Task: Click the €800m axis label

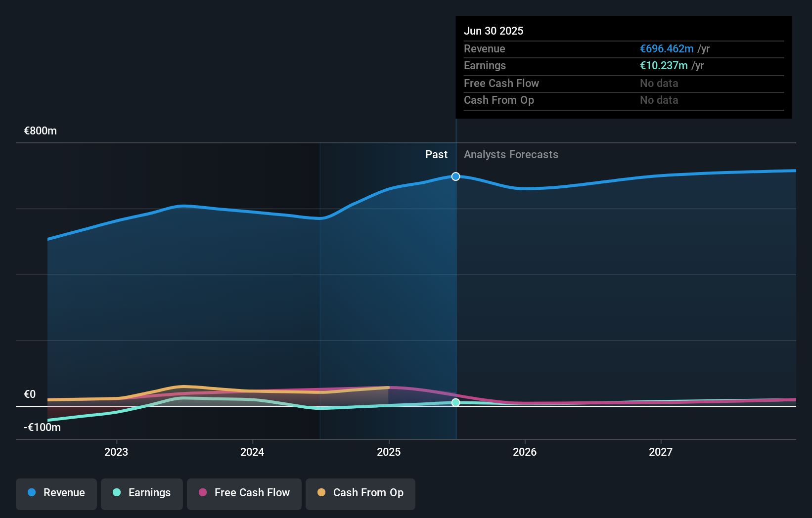Action: pos(40,130)
